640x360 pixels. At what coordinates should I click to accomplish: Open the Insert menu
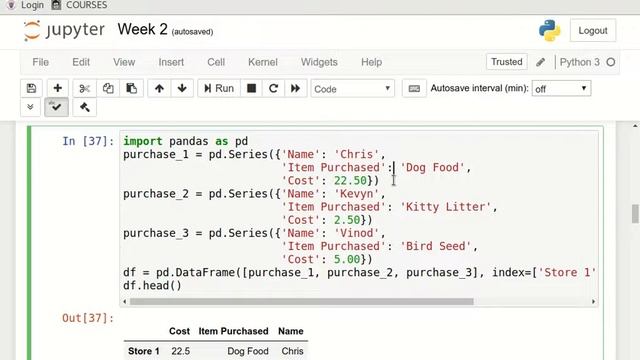click(171, 62)
